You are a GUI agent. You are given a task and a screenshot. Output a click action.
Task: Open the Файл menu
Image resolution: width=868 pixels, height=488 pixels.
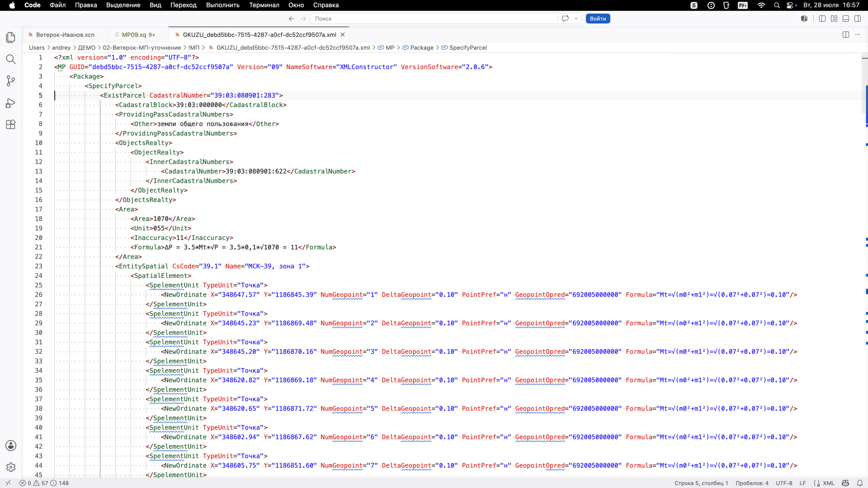(58, 5)
